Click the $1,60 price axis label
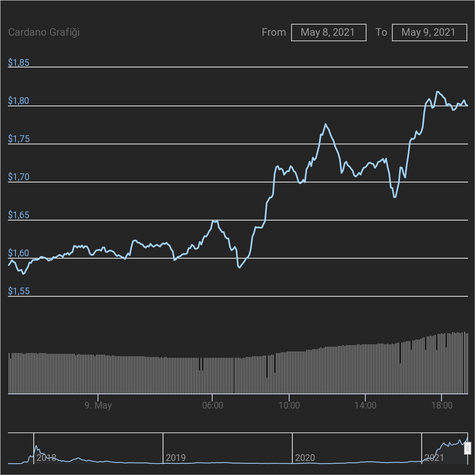The image size is (476, 476). 19,253
